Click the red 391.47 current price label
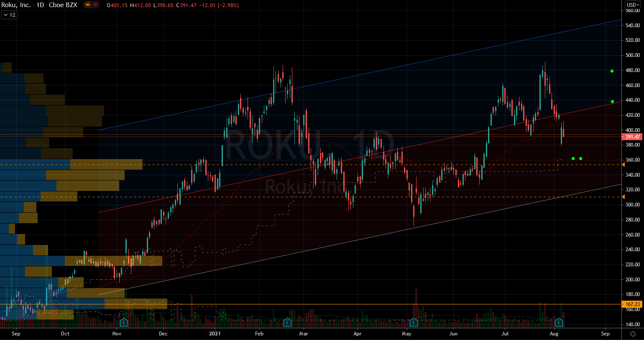Image resolution: width=644 pixels, height=340 pixels. pyautogui.click(x=633, y=137)
